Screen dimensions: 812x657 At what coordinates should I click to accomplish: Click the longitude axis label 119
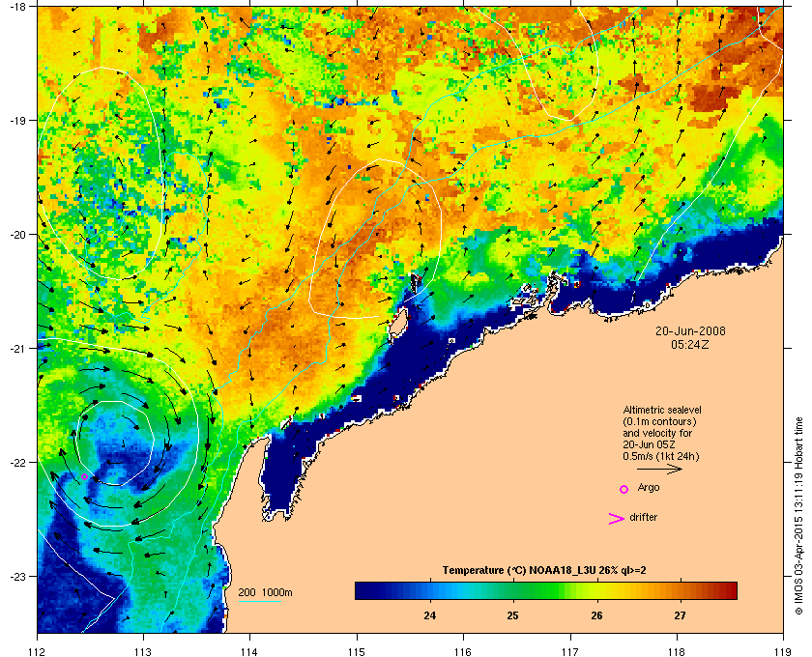pos(783,651)
